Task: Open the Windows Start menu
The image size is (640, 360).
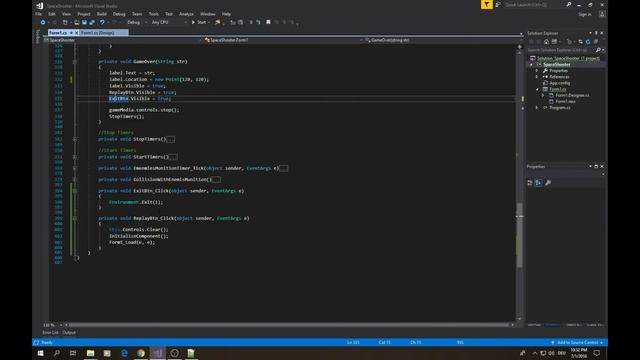Action: click(40, 353)
